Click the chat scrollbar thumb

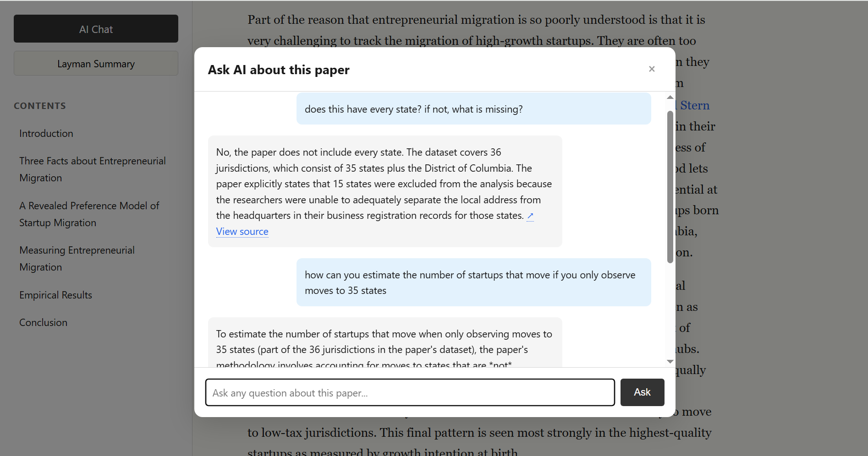670,183
